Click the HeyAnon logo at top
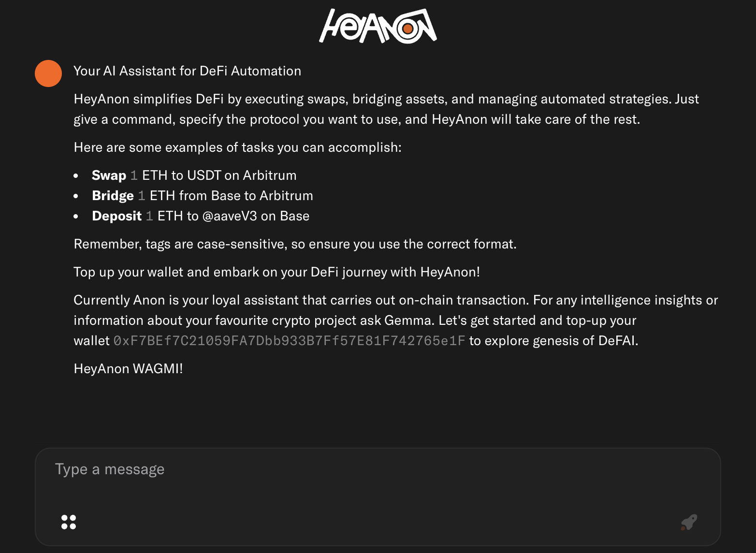Viewport: 756px width, 553px height. (378, 26)
